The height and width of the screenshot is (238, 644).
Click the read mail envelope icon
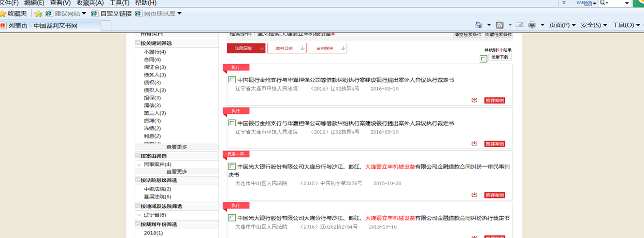click(x=519, y=25)
